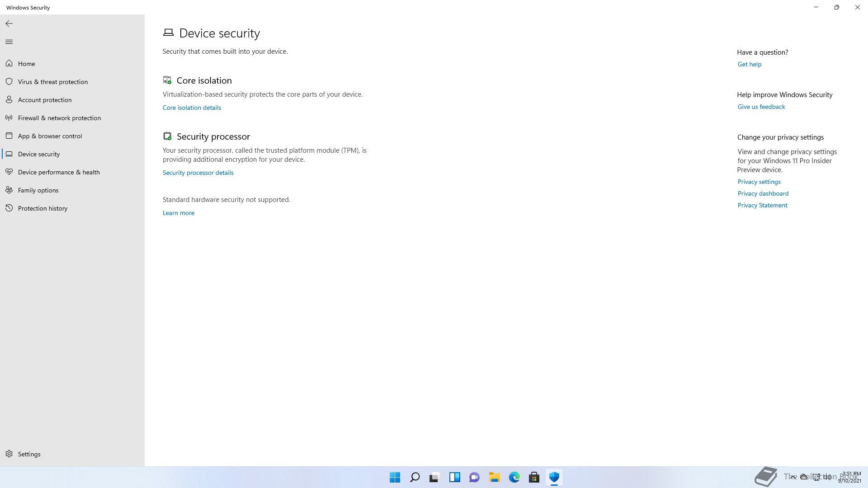This screenshot has height=488, width=868.
Task: Click the Core isolation chip icon
Action: (167, 80)
